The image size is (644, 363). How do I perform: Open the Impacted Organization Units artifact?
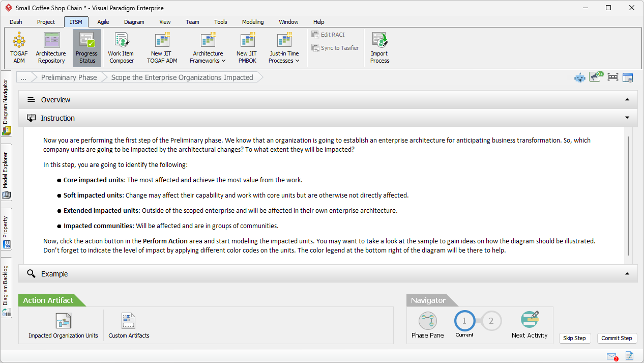[63, 325]
